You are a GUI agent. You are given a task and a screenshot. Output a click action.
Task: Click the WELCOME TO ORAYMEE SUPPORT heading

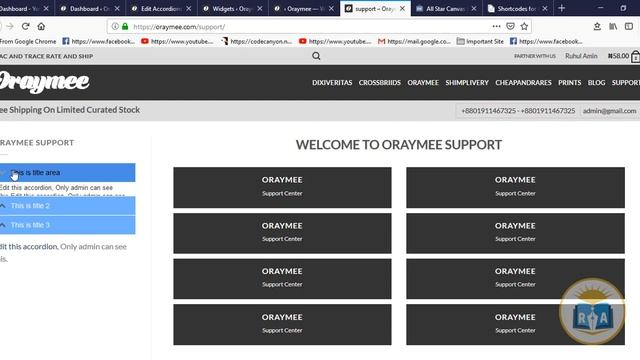coord(399,144)
